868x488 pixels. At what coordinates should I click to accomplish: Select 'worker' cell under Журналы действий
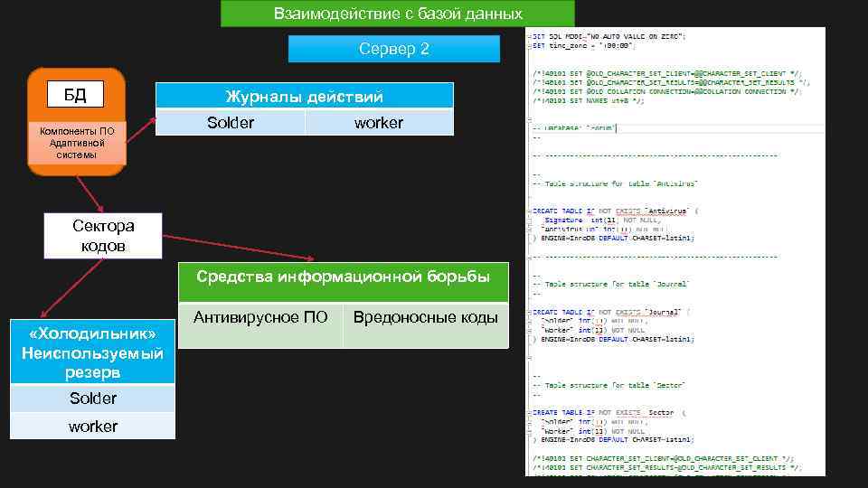tap(379, 122)
